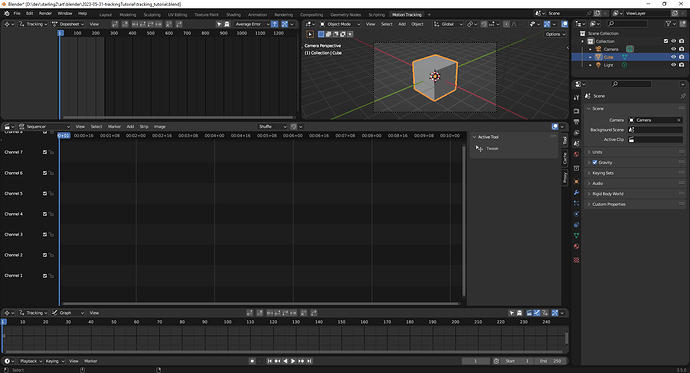Open the Shuffle overlap mode dropdown
Screen dimensions: 690x373
click(x=272, y=127)
